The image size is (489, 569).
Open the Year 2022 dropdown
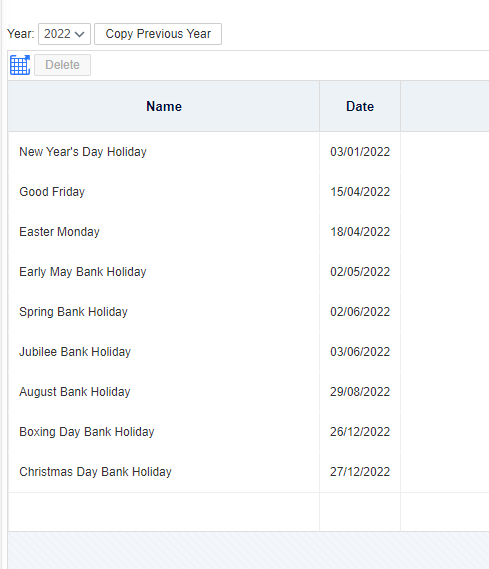tap(64, 34)
